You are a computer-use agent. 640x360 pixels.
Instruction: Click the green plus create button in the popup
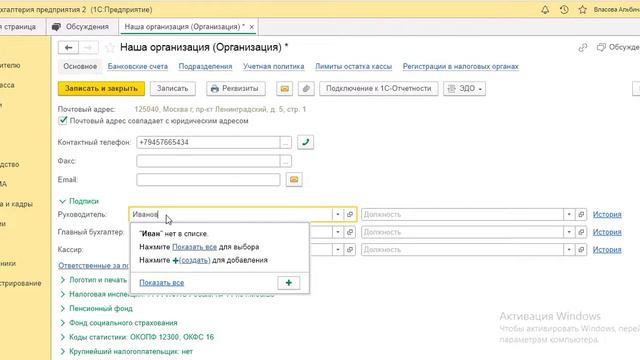click(289, 282)
